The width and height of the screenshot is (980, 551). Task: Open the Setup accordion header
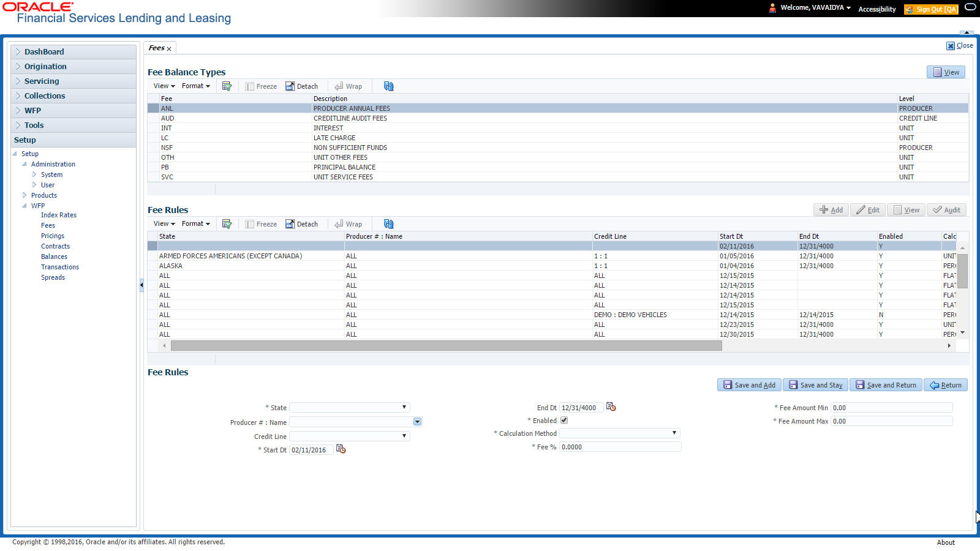tap(73, 140)
